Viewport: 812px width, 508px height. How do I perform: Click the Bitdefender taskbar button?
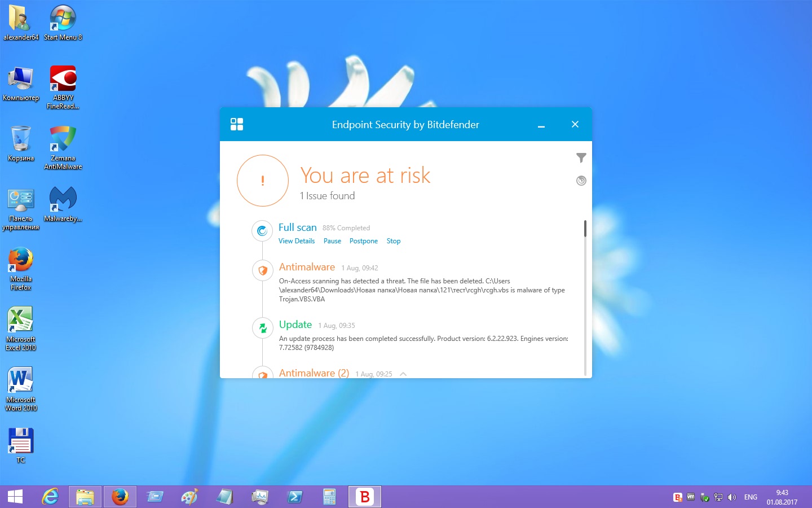[x=365, y=497]
